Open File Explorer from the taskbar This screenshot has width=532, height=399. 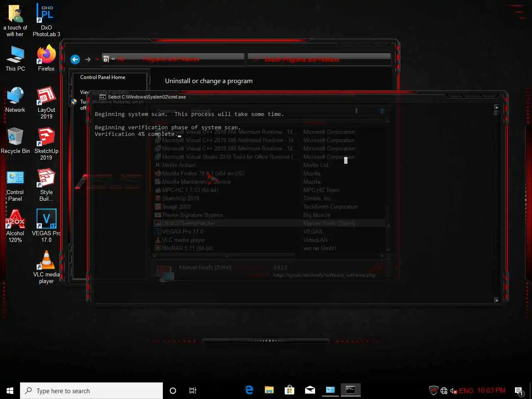pyautogui.click(x=269, y=390)
